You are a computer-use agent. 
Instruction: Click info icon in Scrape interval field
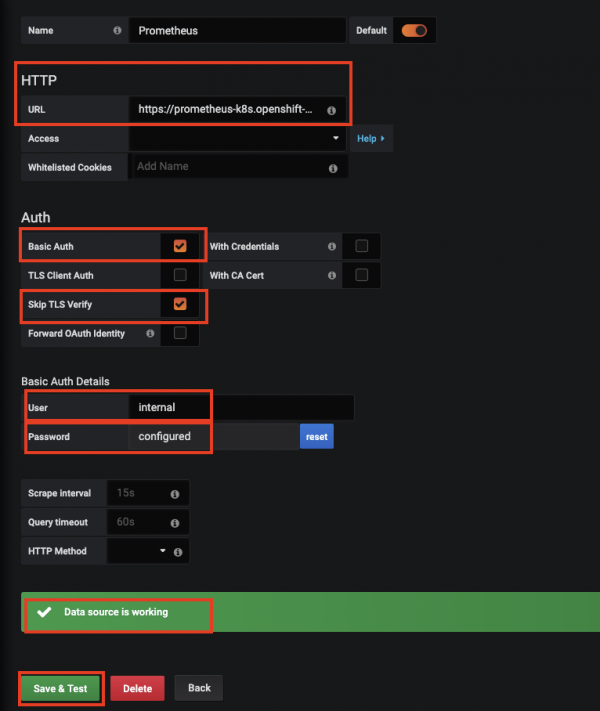(x=175, y=494)
